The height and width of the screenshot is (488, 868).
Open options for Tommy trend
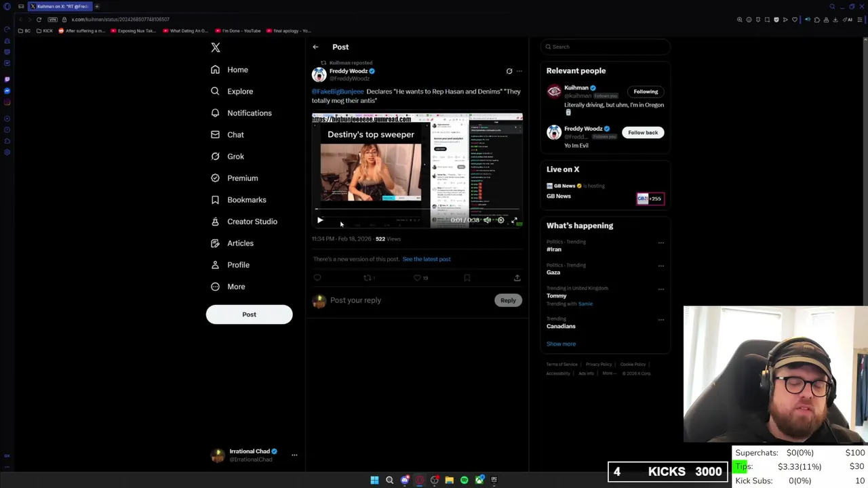tap(661, 289)
